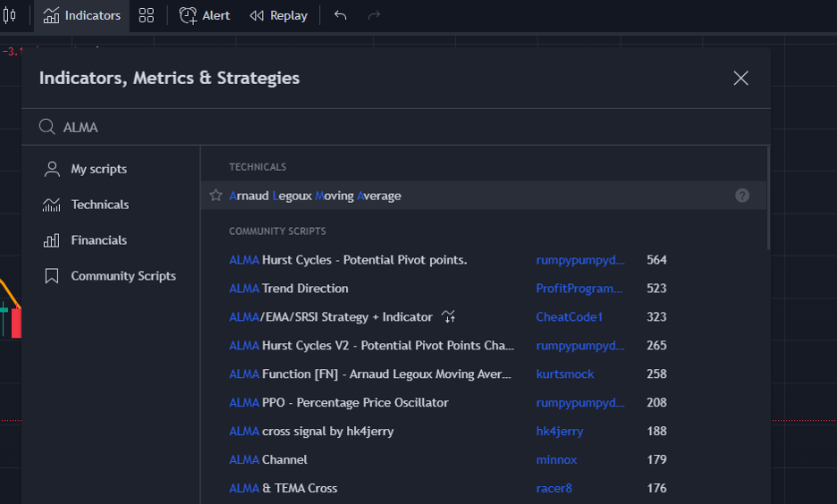Add ALMA Function [FN] script
The height and width of the screenshot is (504, 837).
[370, 374]
